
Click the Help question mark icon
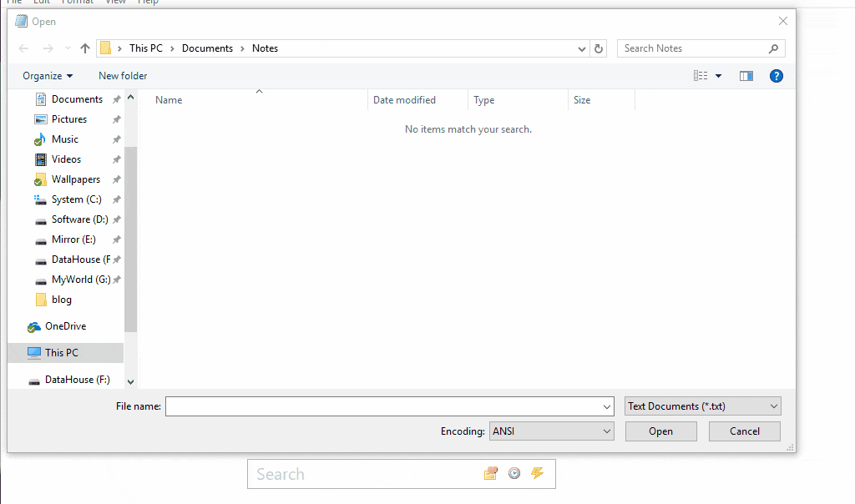[776, 76]
